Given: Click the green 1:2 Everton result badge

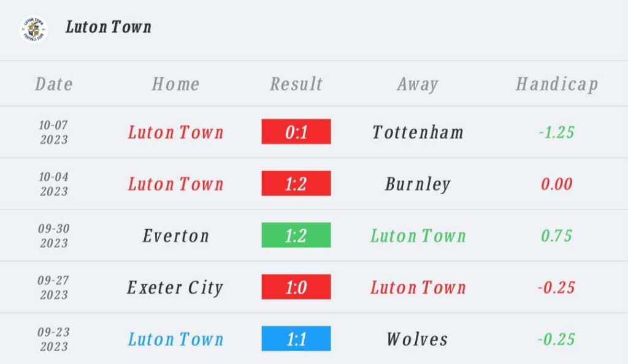Looking at the screenshot, I should pyautogui.click(x=296, y=235).
